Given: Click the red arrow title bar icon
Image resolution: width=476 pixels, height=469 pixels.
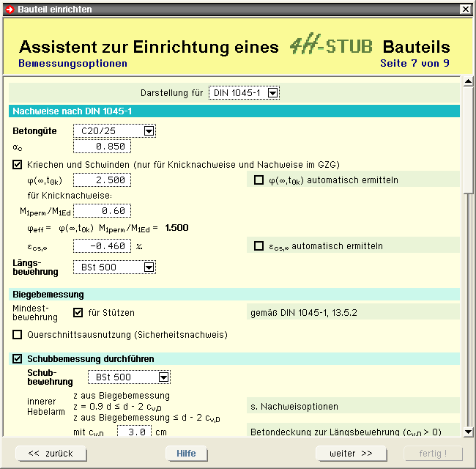Looking at the screenshot, I should pos(9,9).
